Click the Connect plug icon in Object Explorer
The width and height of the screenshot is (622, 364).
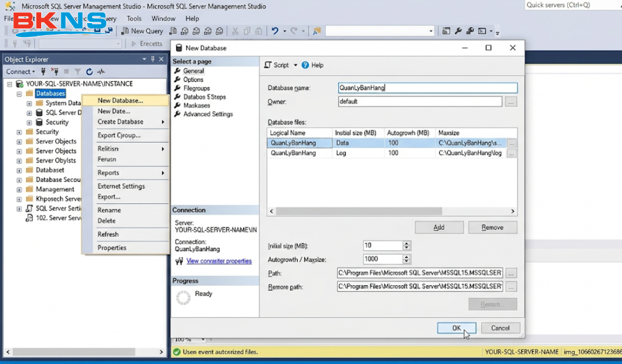pyautogui.click(x=43, y=72)
